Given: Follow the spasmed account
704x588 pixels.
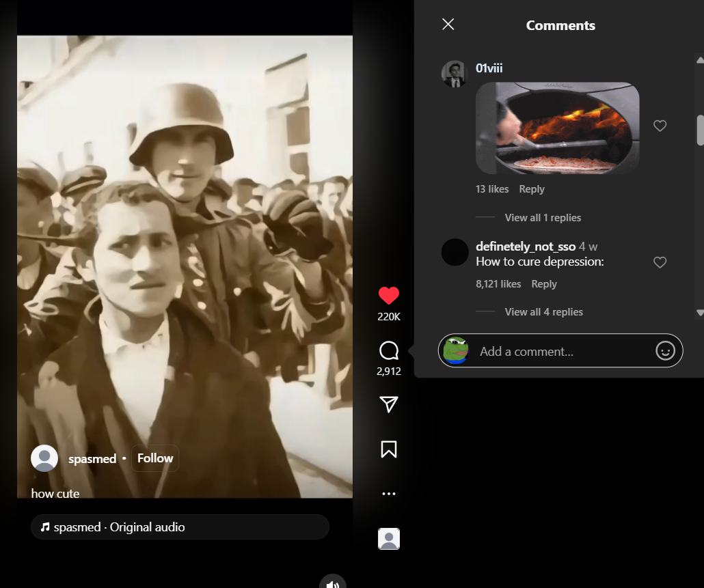Looking at the screenshot, I should tap(155, 458).
